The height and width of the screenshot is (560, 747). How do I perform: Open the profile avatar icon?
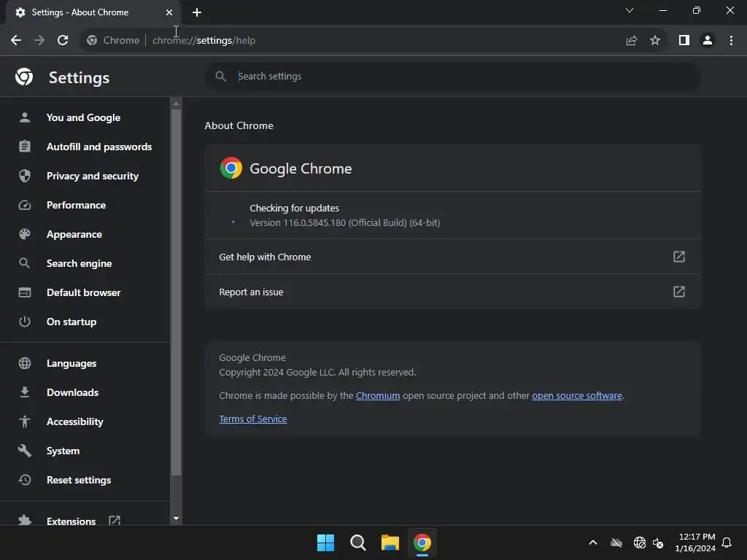pyautogui.click(x=708, y=41)
